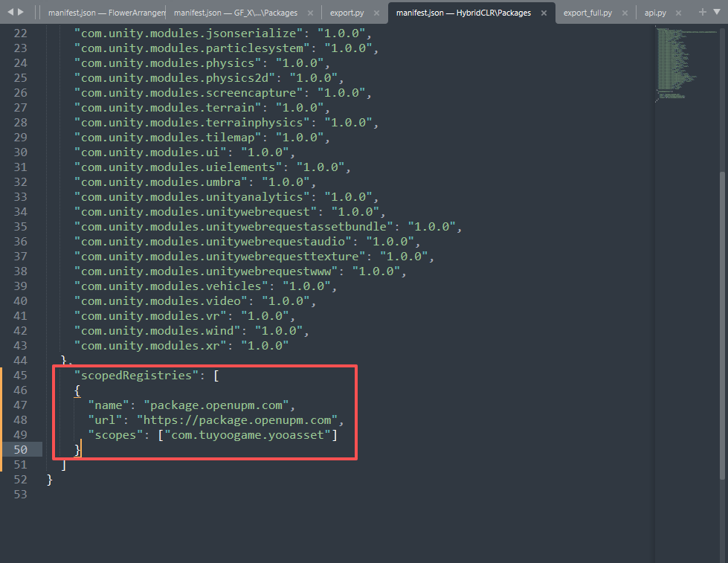Click the "name" key on line 47
Image resolution: width=728 pixels, height=563 pixels.
pyautogui.click(x=109, y=405)
